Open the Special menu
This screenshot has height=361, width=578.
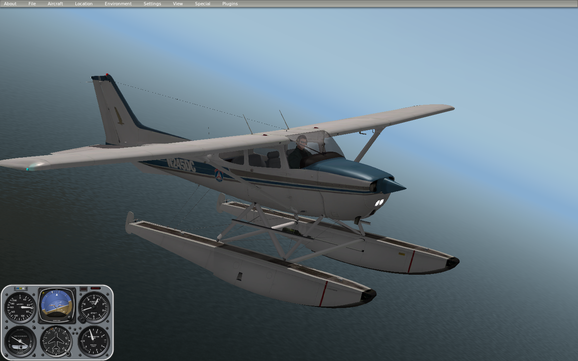pyautogui.click(x=202, y=4)
